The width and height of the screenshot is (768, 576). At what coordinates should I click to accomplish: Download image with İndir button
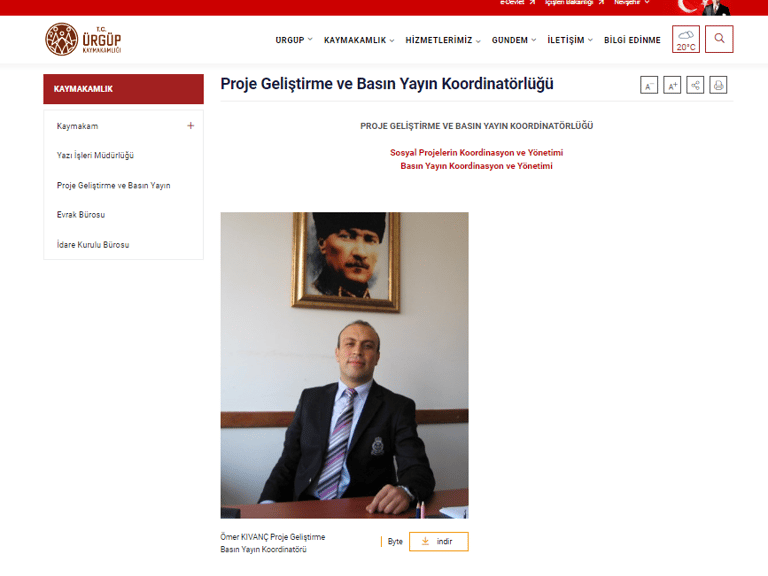click(439, 541)
